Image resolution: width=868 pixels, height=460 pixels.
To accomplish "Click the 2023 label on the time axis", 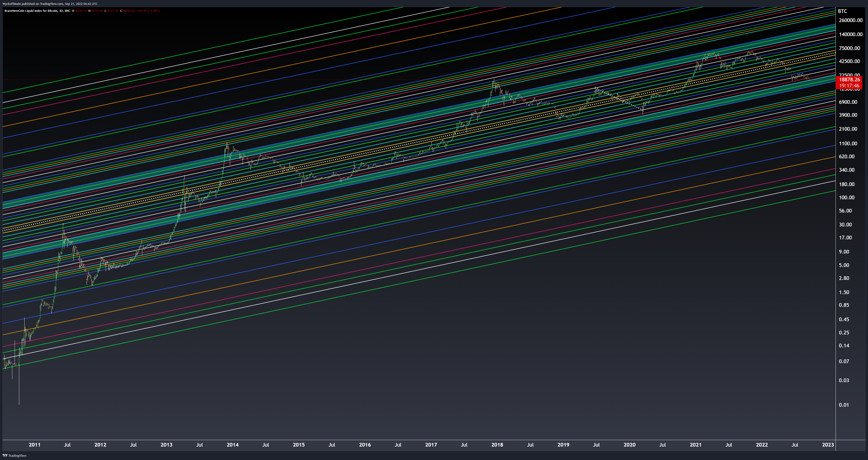I will click(828, 444).
